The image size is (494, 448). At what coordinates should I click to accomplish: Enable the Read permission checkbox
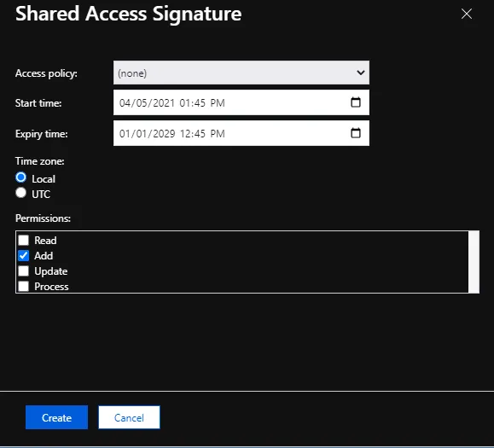(23, 240)
